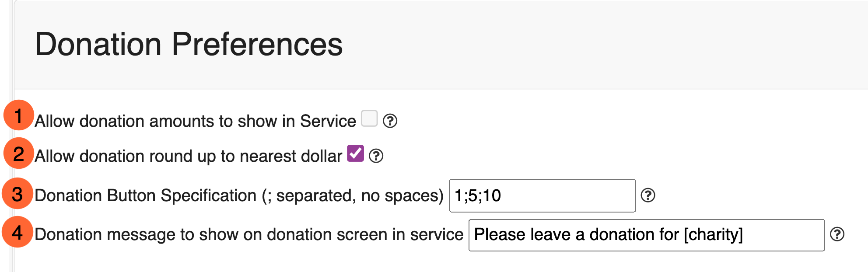This screenshot has width=868, height=272.
Task: Click the orange number 3 marker
Action: coord(17,193)
